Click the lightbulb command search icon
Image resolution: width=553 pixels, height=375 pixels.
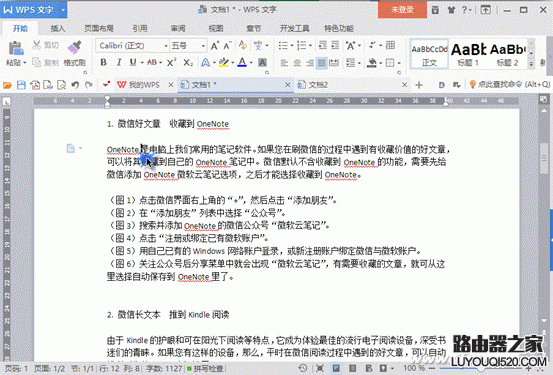(473, 85)
